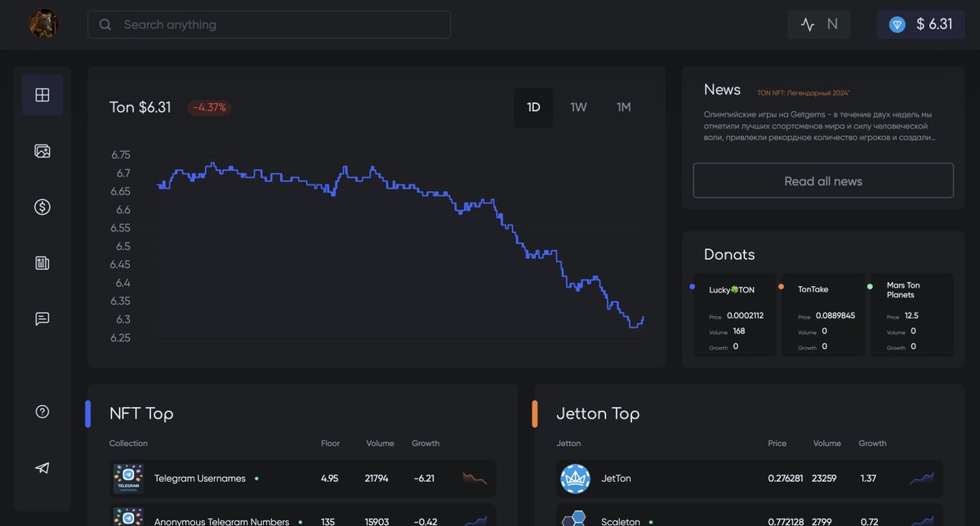Click the Scaleton hexagon logo icon

(x=575, y=518)
